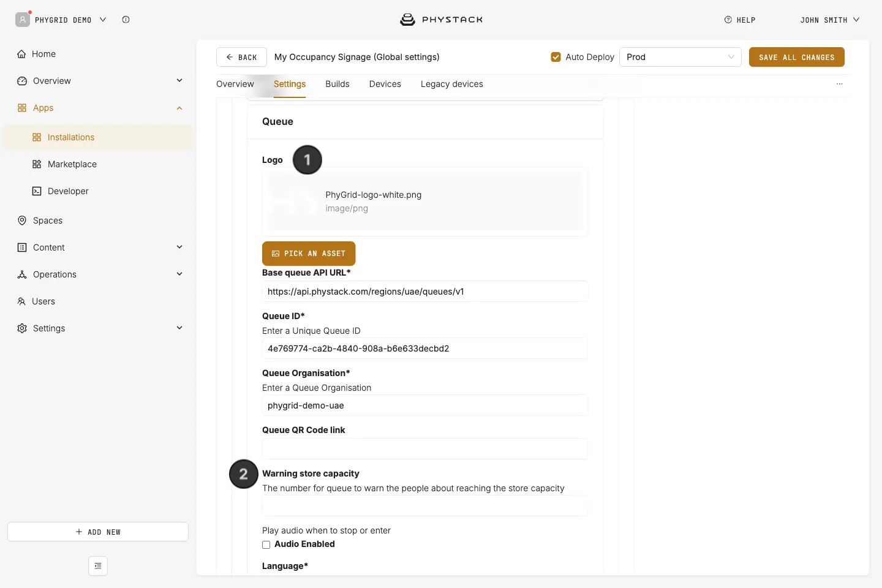Toggle the Auto Deploy checkbox
882x588 pixels.
pyautogui.click(x=556, y=57)
